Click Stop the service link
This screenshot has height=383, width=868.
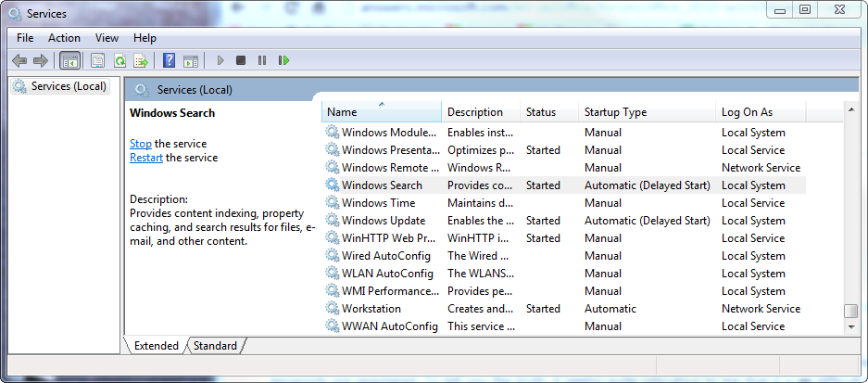click(141, 144)
